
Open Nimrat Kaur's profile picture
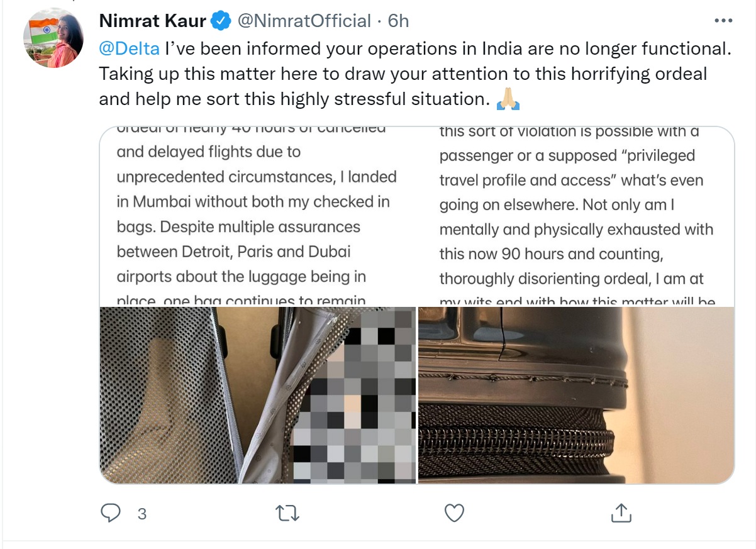53,38
